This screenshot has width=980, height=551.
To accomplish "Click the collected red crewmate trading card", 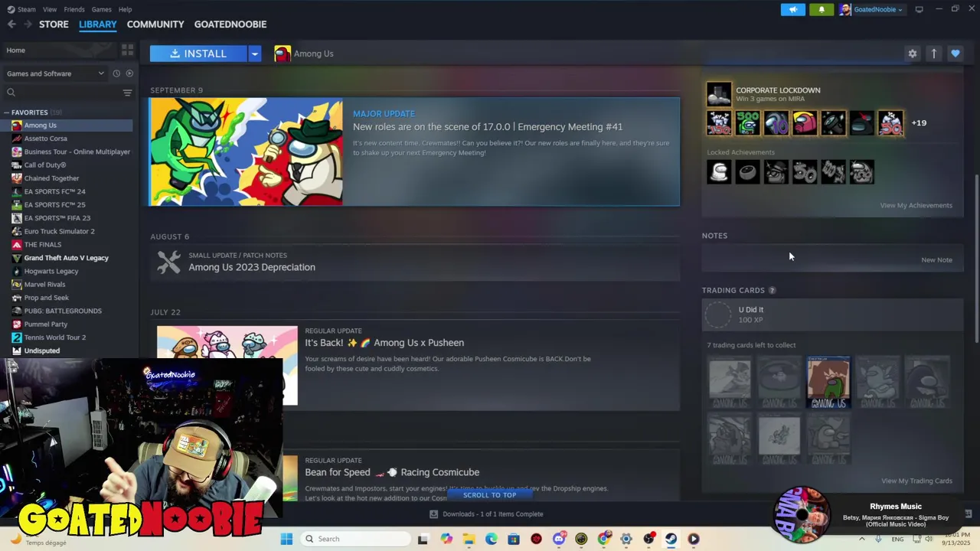I will 828,381.
